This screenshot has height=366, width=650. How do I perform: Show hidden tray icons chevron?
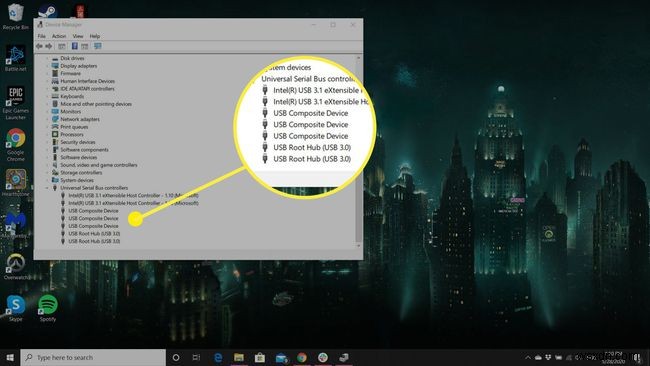point(528,357)
